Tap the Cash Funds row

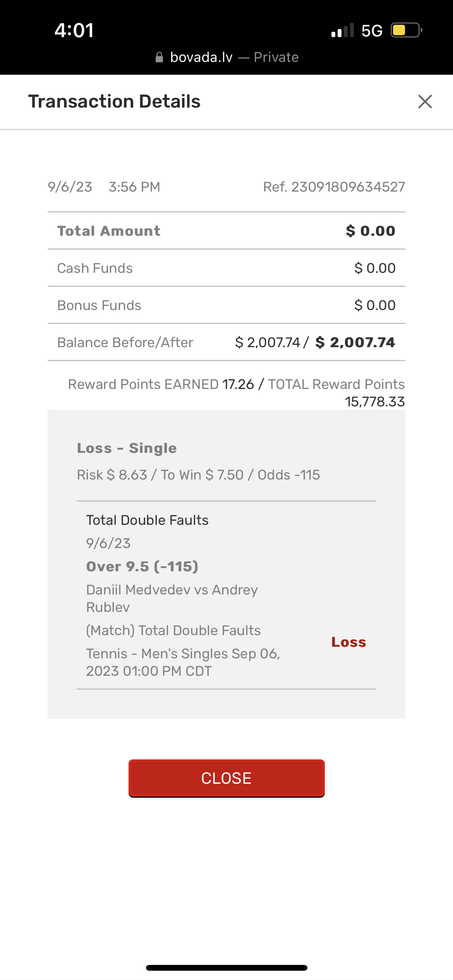click(226, 268)
